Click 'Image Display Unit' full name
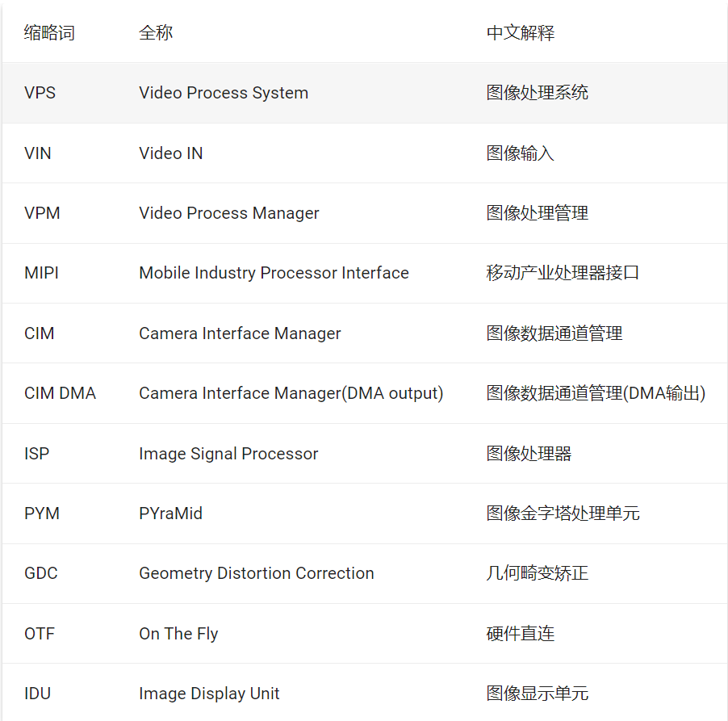728x721 pixels. tap(209, 694)
